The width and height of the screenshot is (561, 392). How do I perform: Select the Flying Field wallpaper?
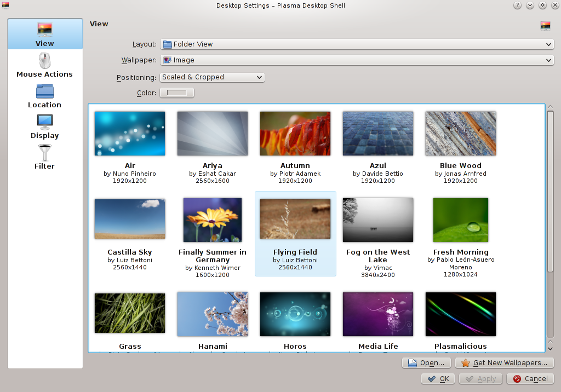pyautogui.click(x=295, y=219)
